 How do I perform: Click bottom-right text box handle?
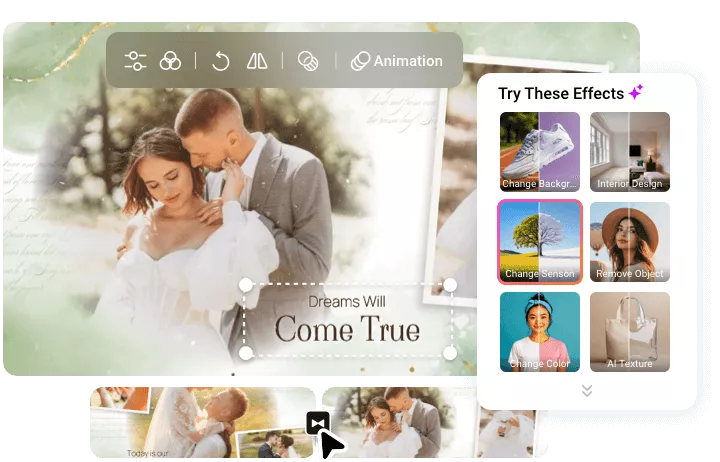point(450,353)
